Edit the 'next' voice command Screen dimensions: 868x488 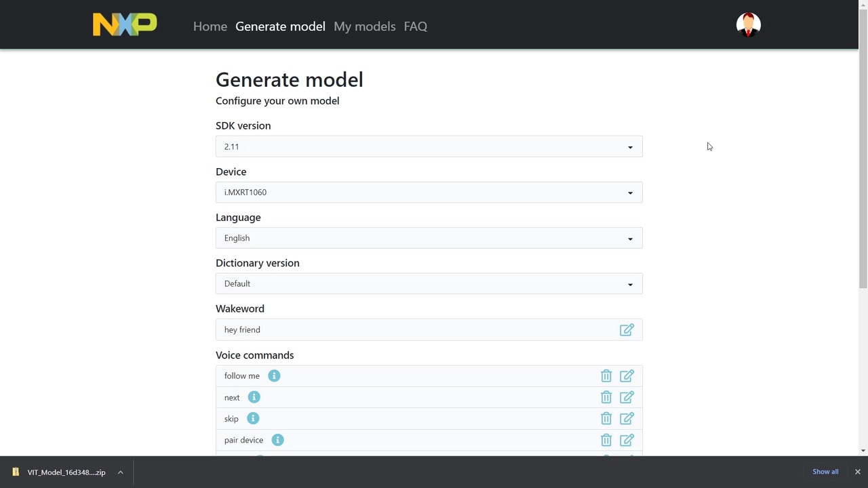[627, 397]
